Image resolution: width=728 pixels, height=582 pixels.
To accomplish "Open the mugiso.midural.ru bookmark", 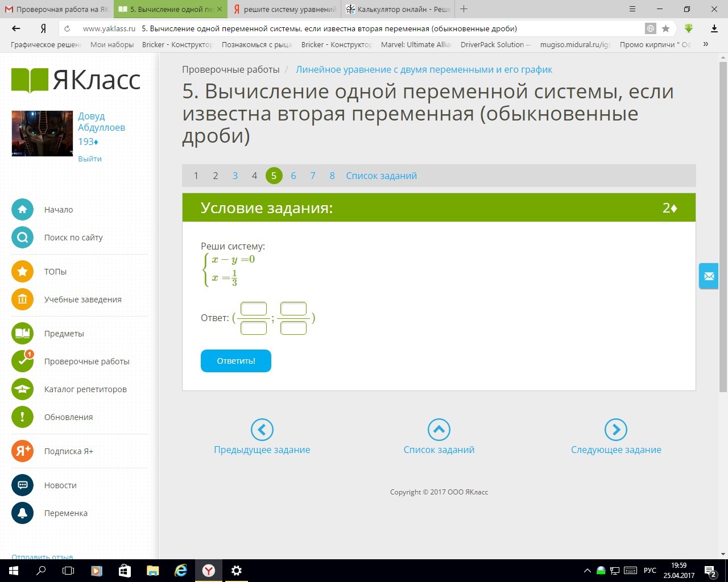I will tap(576, 44).
